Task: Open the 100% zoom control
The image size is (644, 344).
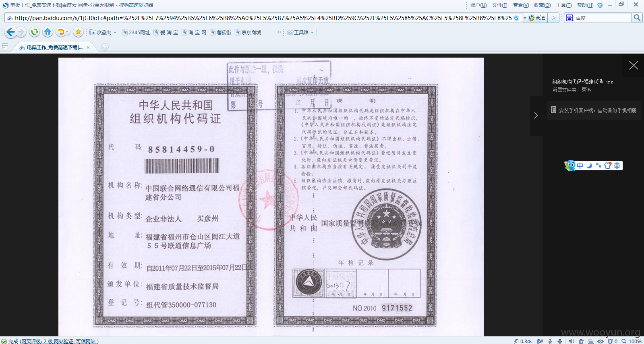Action: [632, 341]
